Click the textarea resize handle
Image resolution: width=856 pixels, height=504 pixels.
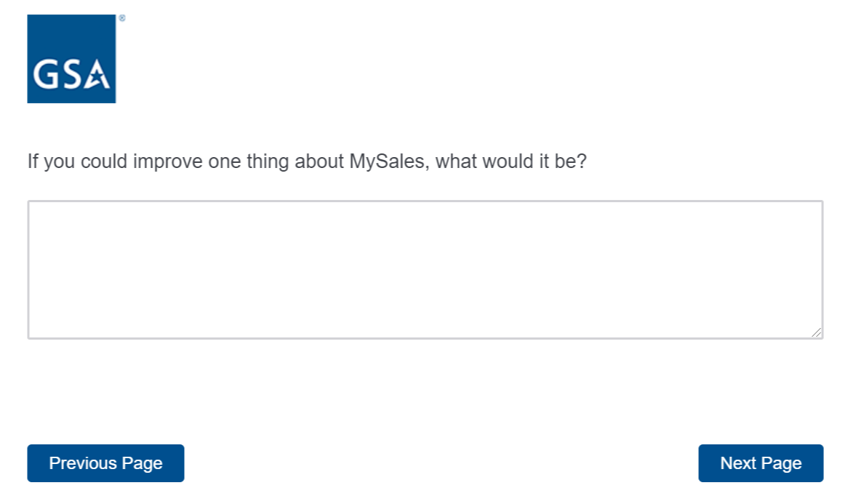[817, 332]
